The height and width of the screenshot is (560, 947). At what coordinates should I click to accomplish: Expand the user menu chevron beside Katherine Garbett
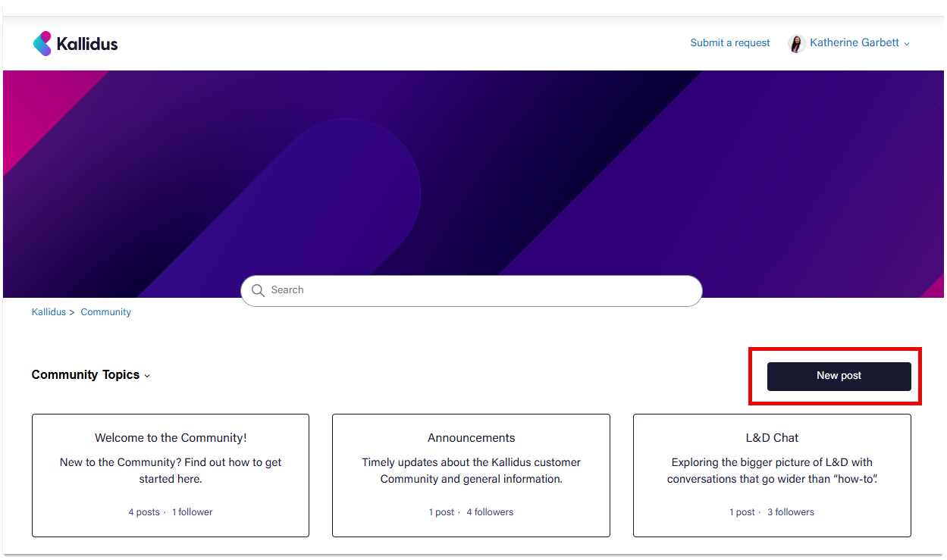[907, 44]
